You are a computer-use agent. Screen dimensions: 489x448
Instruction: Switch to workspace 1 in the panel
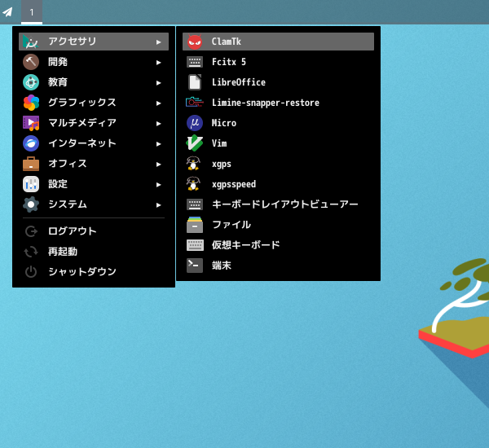click(32, 12)
